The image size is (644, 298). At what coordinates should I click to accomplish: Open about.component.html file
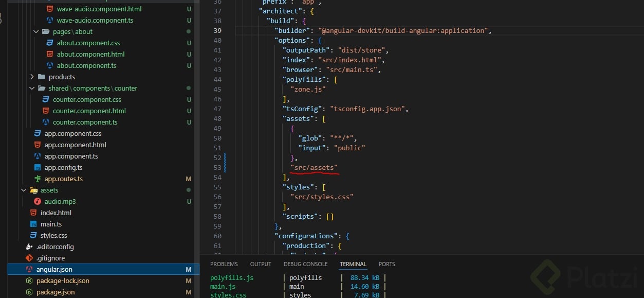click(90, 54)
